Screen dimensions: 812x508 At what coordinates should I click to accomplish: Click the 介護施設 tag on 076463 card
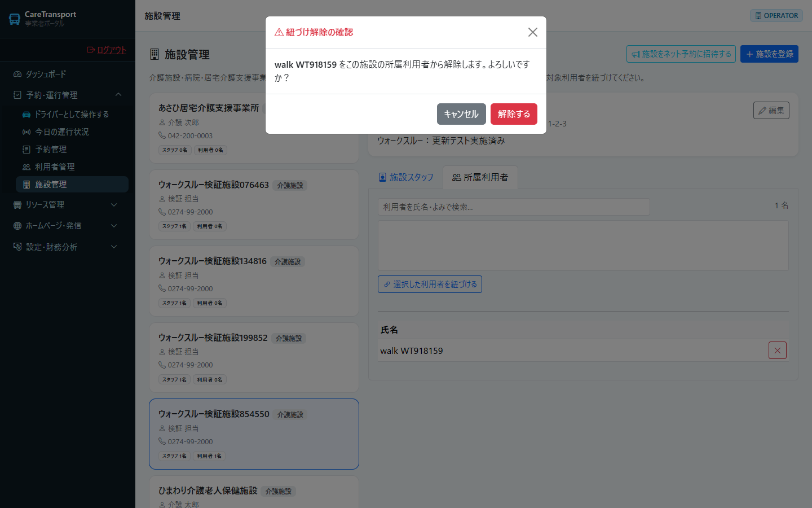tap(290, 185)
